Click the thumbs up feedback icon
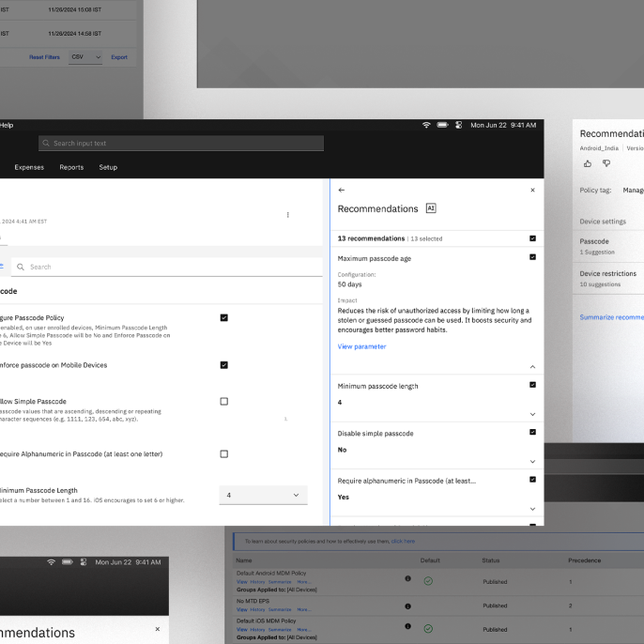The height and width of the screenshot is (644, 644). pyautogui.click(x=588, y=163)
